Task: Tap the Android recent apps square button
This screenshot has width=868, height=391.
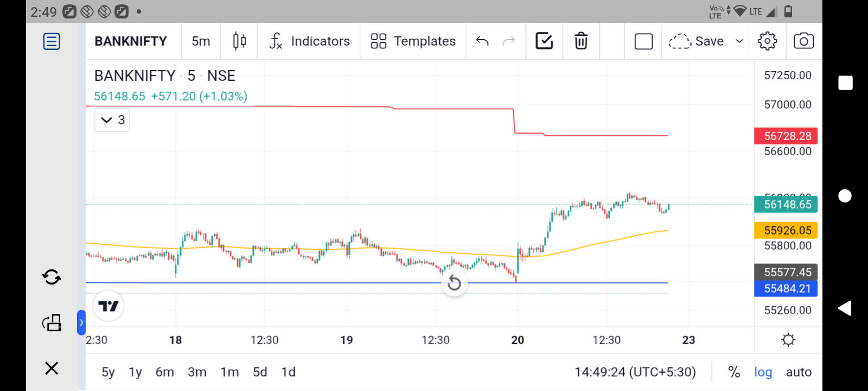Action: (845, 83)
